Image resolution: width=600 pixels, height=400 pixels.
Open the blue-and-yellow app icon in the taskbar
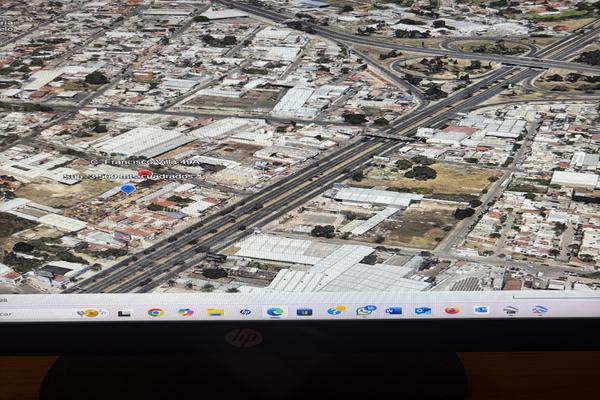[335, 311]
